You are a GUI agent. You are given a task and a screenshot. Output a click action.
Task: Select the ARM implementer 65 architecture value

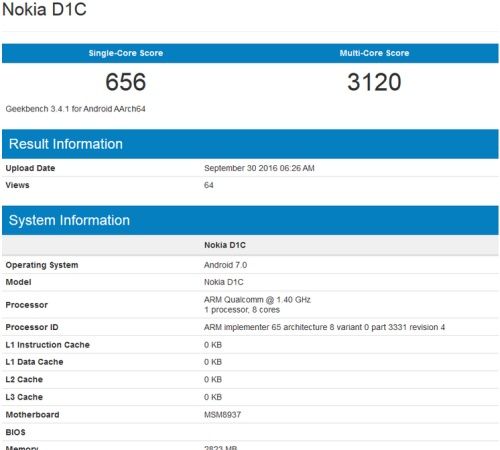click(324, 327)
